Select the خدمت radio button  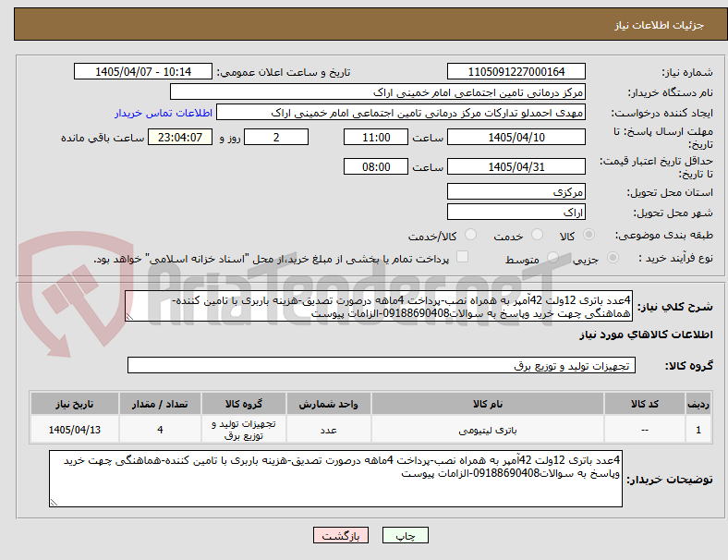point(537,235)
